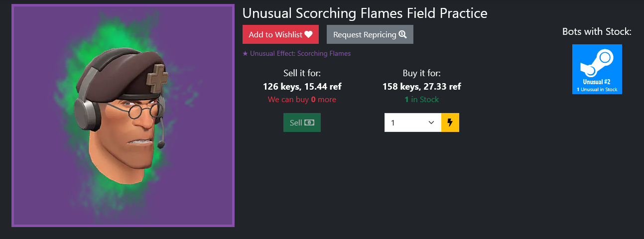
Task: Click the yellow lightning bolt buy button
Action: pyautogui.click(x=450, y=122)
